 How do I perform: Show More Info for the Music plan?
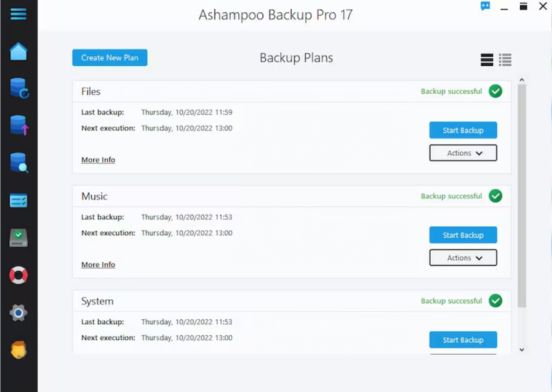tap(98, 264)
